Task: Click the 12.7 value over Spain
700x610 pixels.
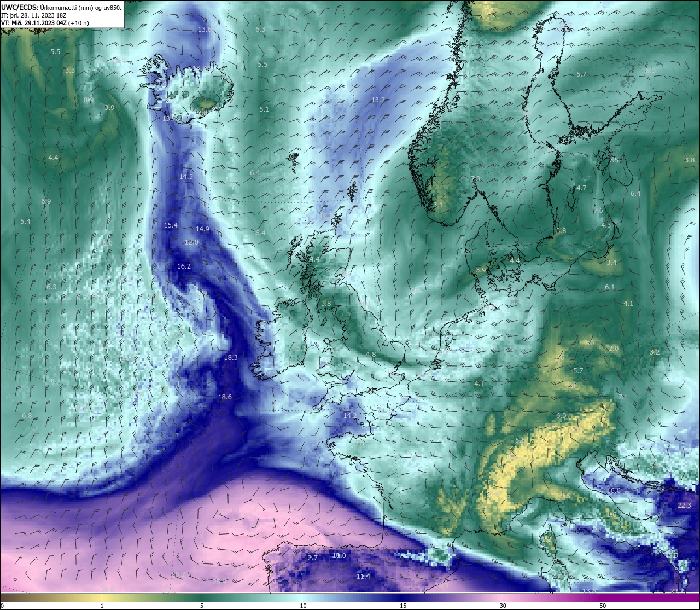Action: (311, 558)
